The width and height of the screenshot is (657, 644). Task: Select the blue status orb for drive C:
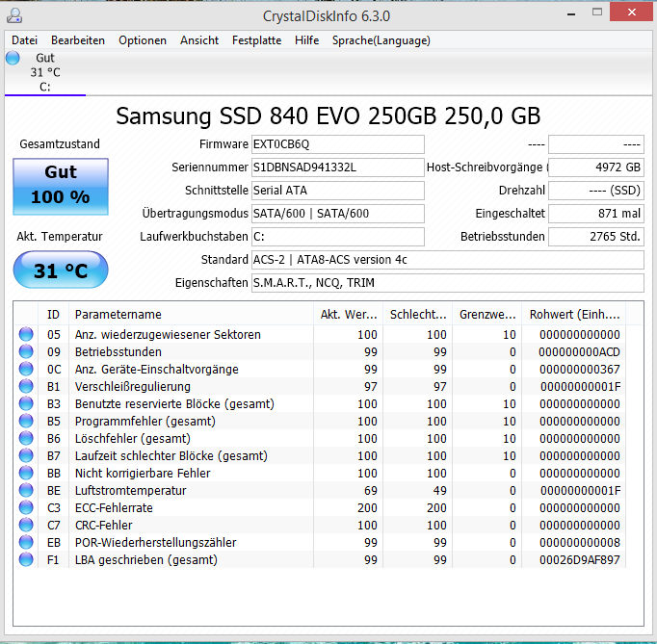click(x=13, y=58)
